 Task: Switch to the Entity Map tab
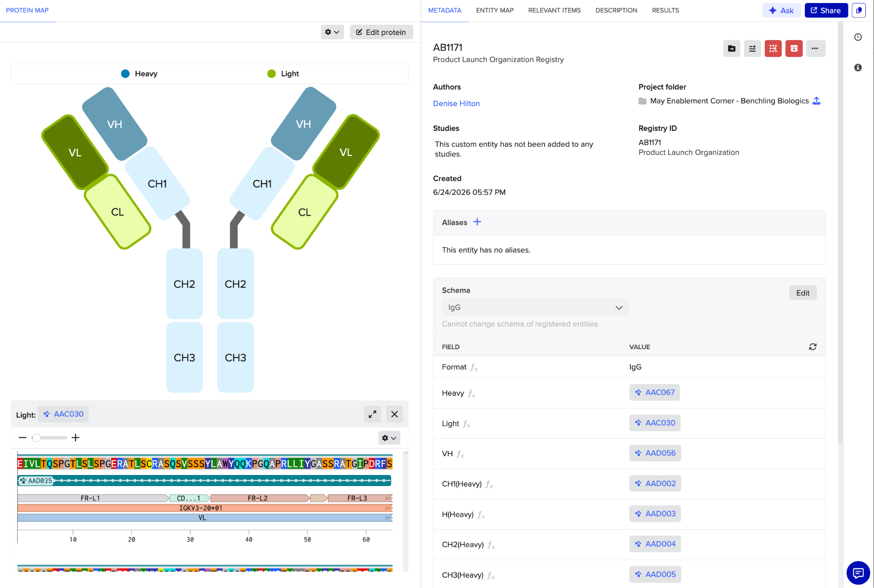(x=495, y=10)
